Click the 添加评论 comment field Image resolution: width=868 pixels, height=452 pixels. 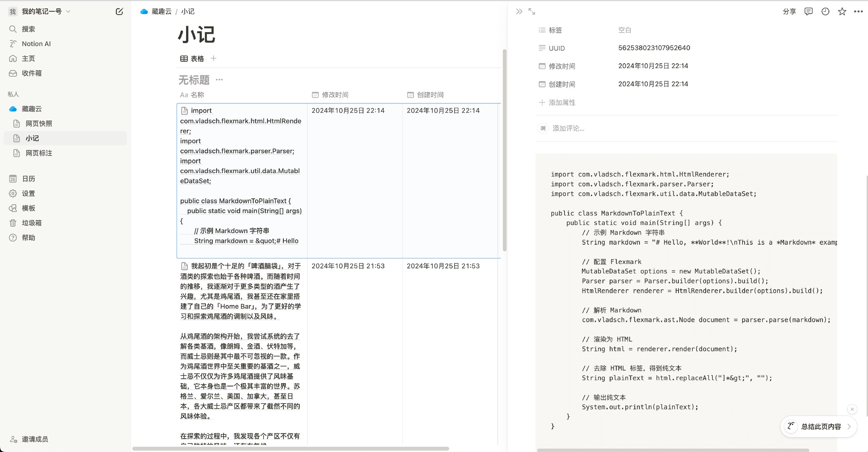(x=568, y=128)
